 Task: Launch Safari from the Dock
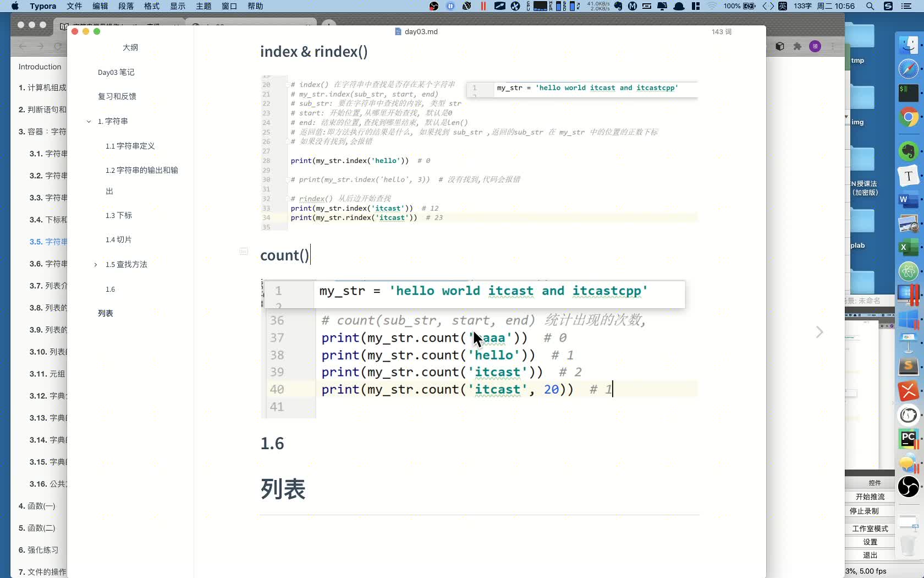909,69
